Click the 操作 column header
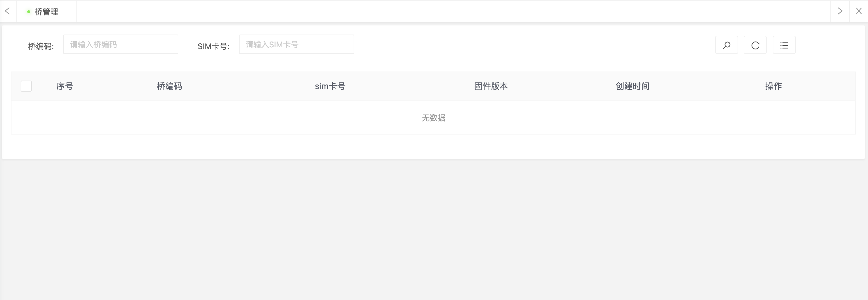Image resolution: width=868 pixels, height=300 pixels. (x=774, y=86)
